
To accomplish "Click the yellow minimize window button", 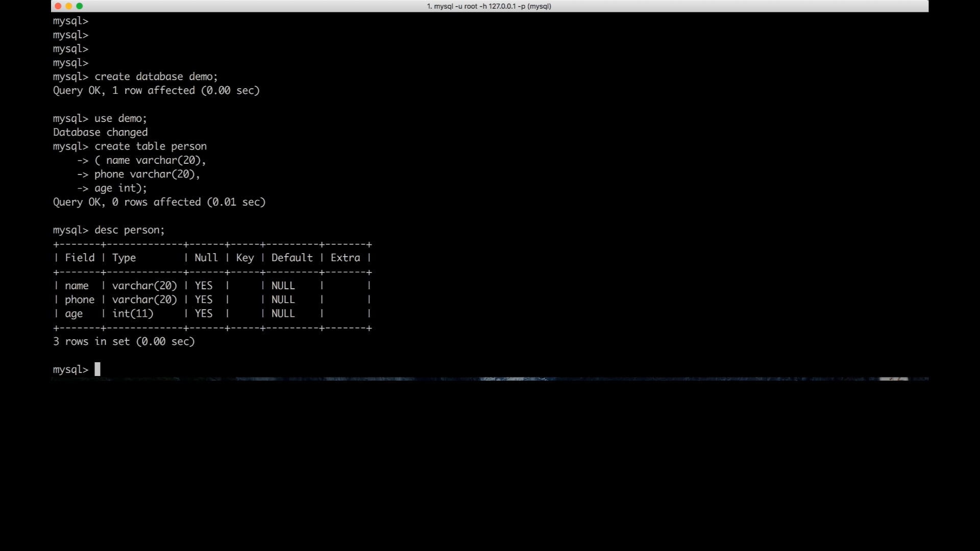I will (69, 6).
